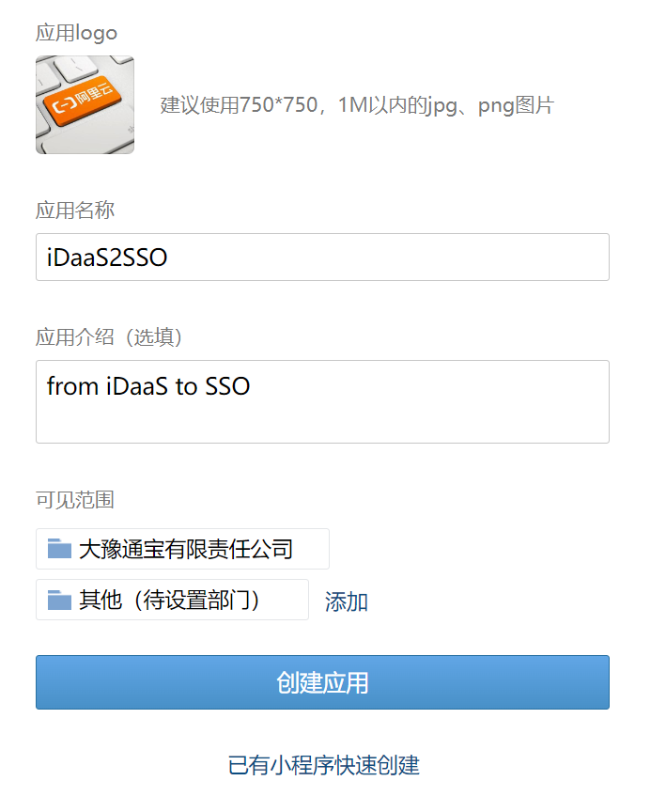Click the word SSO in description
Viewport: 666px width, 812px height.
click(227, 386)
